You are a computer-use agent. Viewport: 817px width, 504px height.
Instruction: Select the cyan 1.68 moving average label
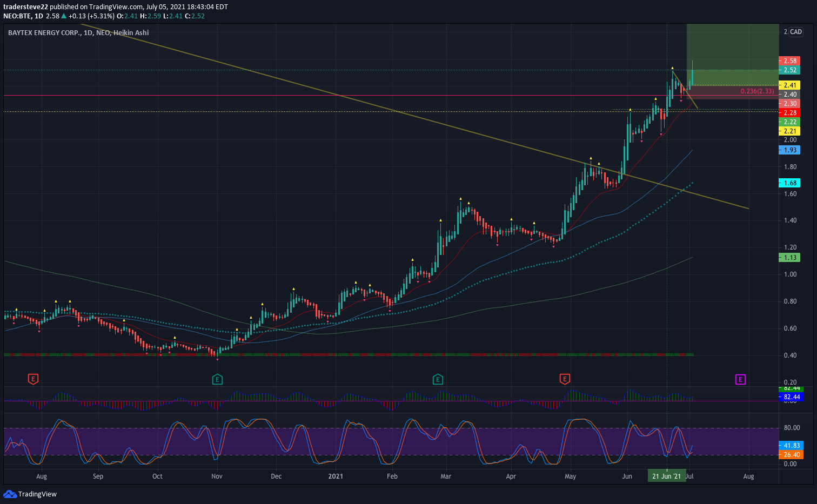[789, 183]
